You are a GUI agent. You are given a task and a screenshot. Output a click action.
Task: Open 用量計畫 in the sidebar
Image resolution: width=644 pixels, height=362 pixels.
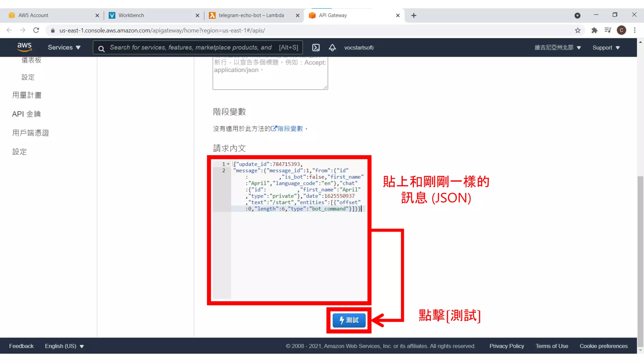point(27,95)
